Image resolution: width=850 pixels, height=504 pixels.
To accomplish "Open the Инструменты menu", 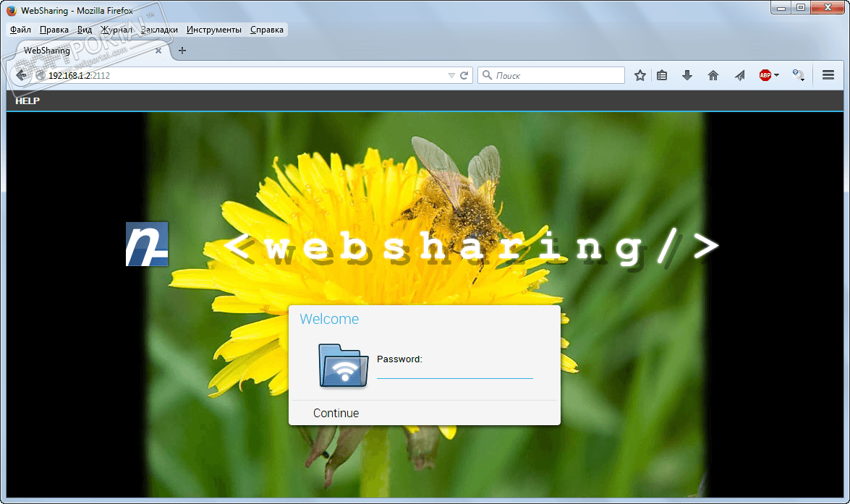I will (x=214, y=30).
